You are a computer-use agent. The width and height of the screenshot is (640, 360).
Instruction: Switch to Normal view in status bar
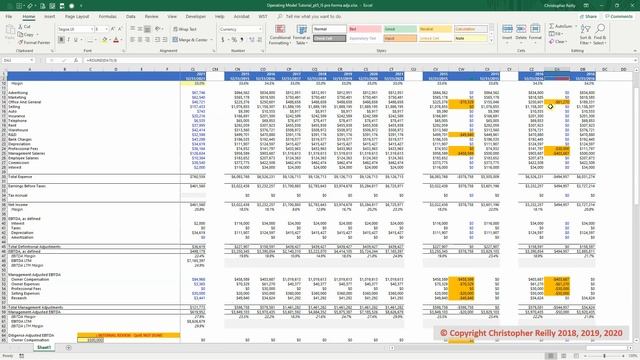click(551, 356)
